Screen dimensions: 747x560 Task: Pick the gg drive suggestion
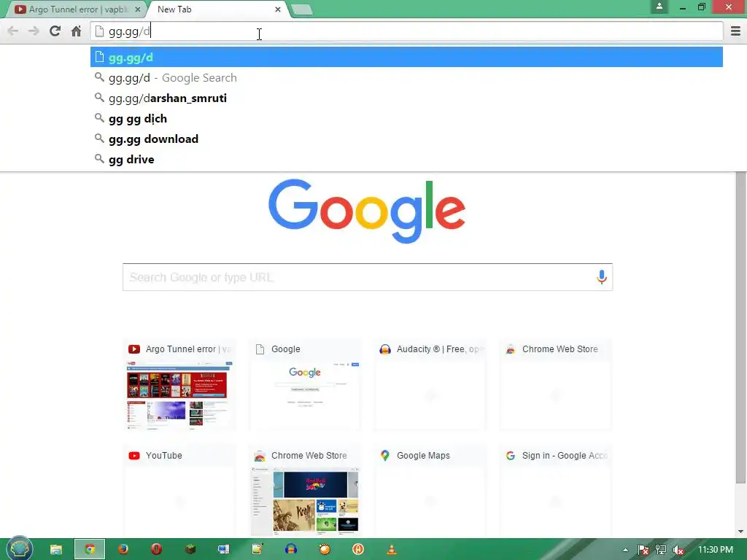click(x=407, y=160)
